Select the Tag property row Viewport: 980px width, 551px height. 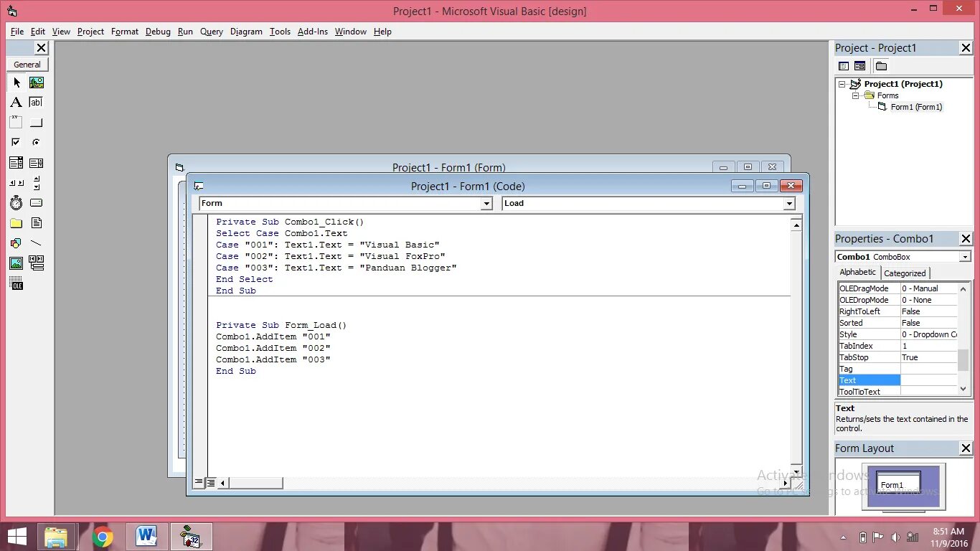(x=897, y=369)
